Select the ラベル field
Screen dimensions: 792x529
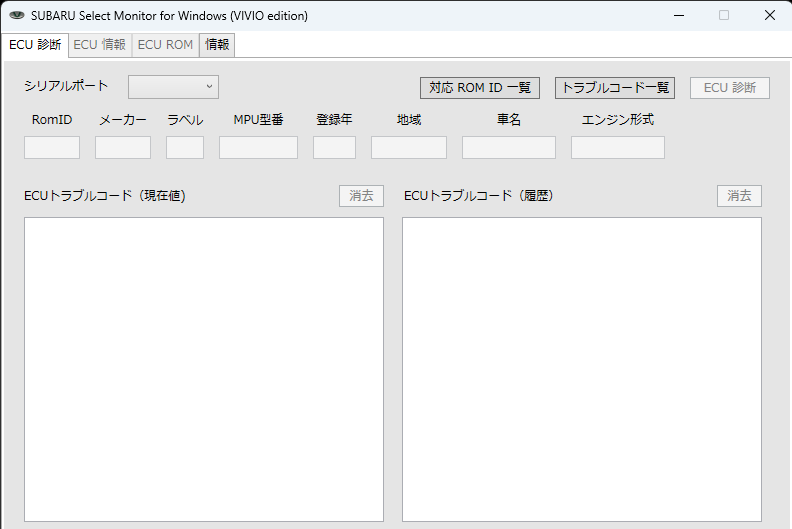pos(185,148)
